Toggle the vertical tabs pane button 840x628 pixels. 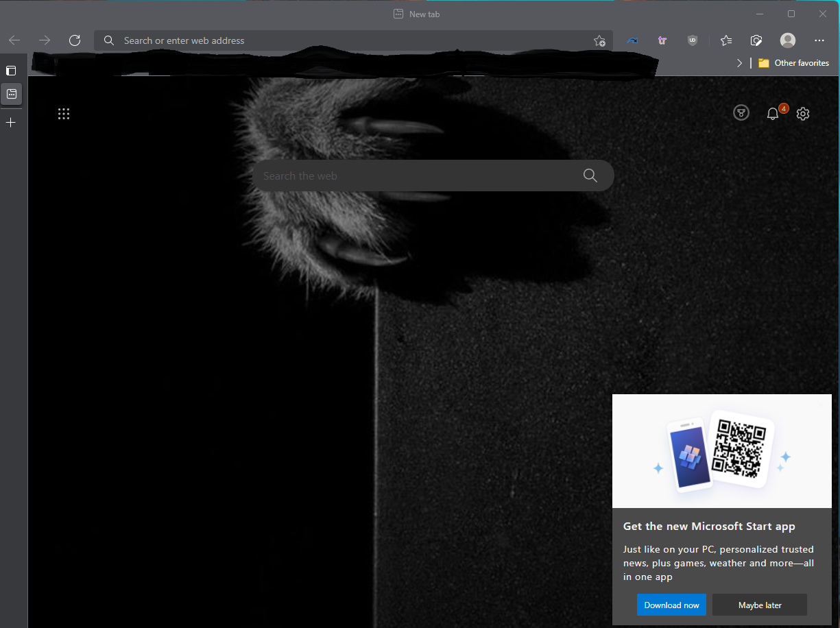(11, 71)
